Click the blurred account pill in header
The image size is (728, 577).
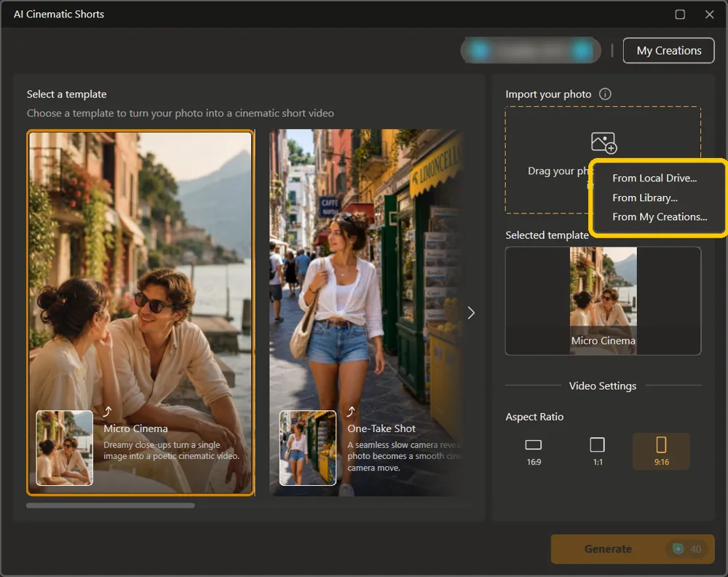coord(531,50)
